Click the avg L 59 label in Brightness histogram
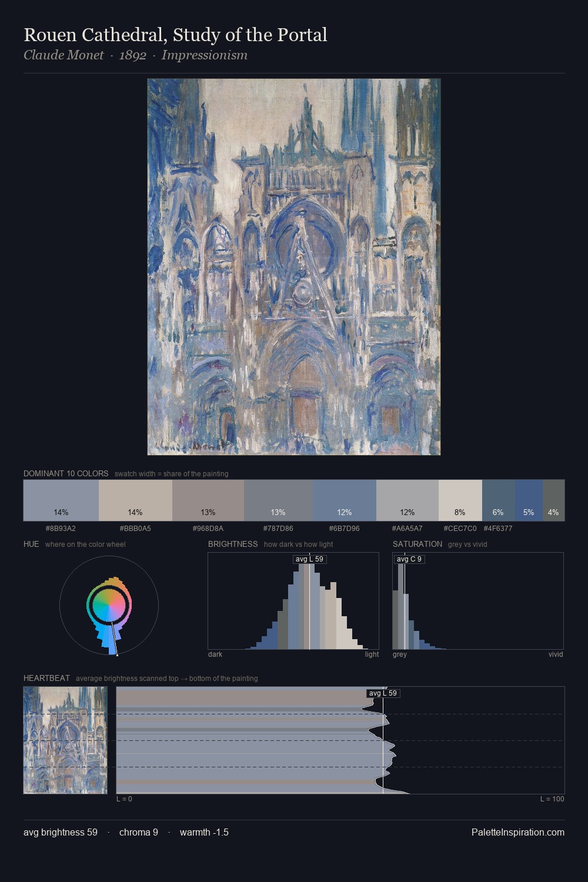This screenshot has width=588, height=882. [x=309, y=559]
